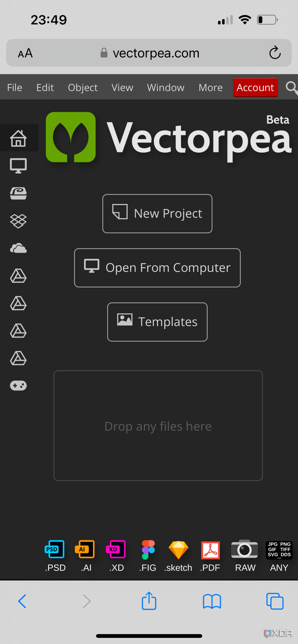
Task: Click the OneDrive cloud icon
Action: coord(18,248)
